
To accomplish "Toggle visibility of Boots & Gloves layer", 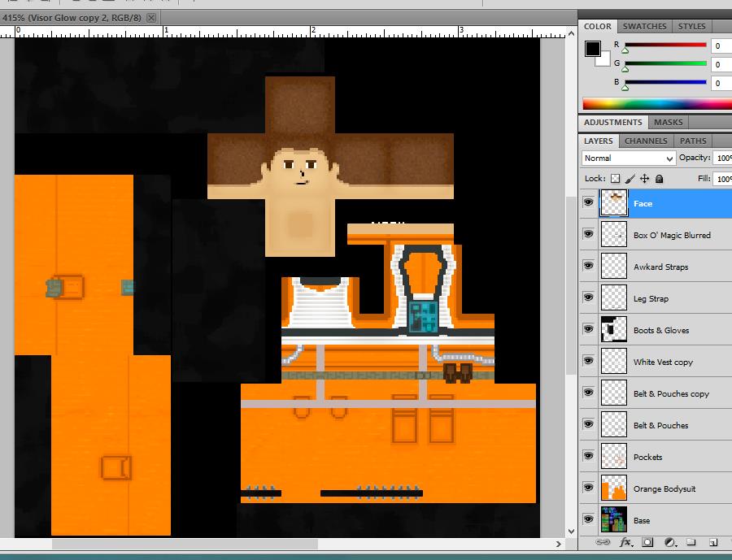I will point(588,330).
